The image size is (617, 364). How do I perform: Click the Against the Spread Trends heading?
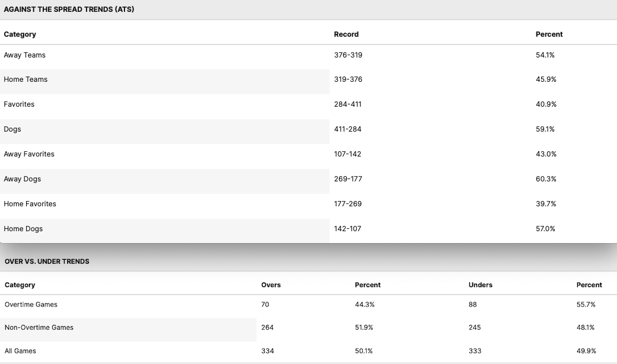point(69,9)
